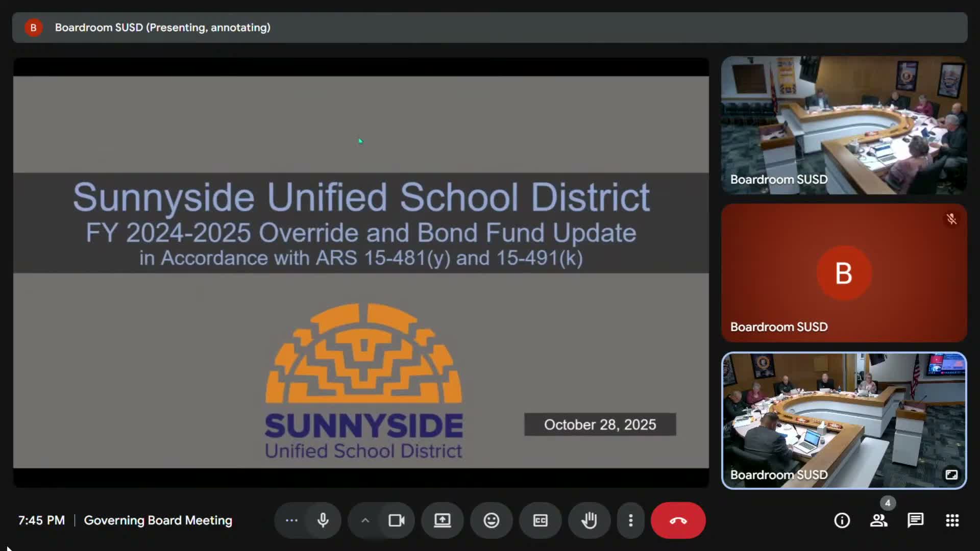Toggle the microphone mute button
The image size is (980, 551).
[x=323, y=520]
